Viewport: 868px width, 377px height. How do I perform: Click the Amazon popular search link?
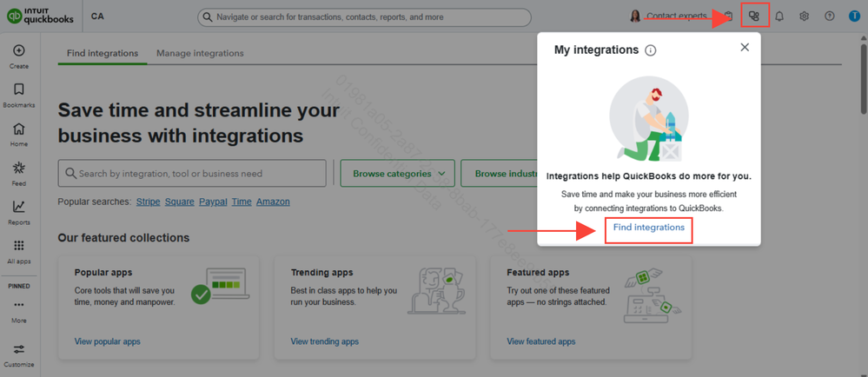point(273,202)
